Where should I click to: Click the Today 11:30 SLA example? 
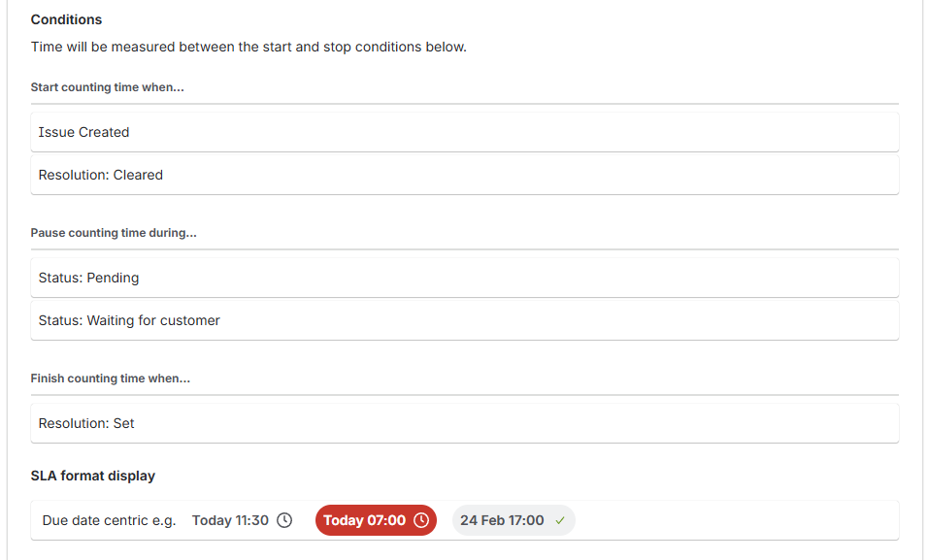tap(242, 520)
